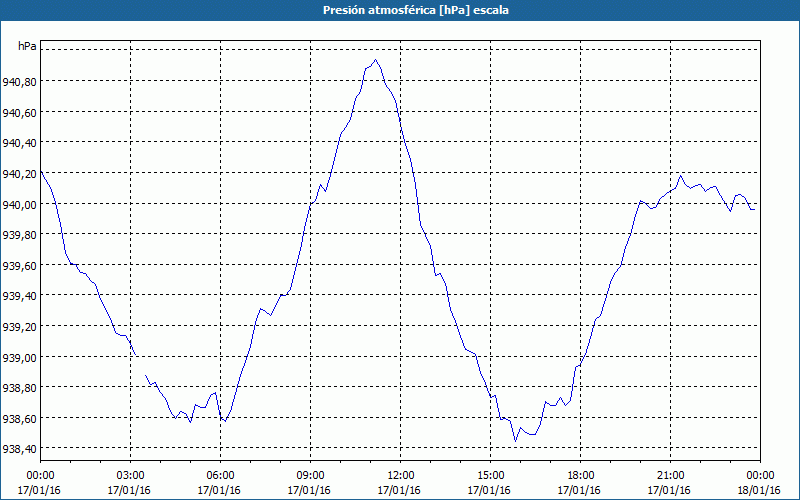The height and width of the screenshot is (500, 800).
Task: Select the 938,60 y-axis label
Action: (x=19, y=418)
